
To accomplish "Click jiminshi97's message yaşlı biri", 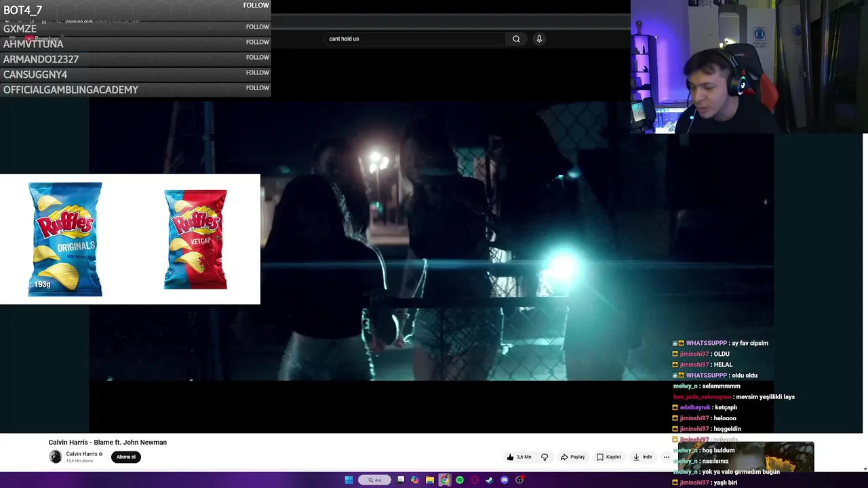I will (x=726, y=483).
